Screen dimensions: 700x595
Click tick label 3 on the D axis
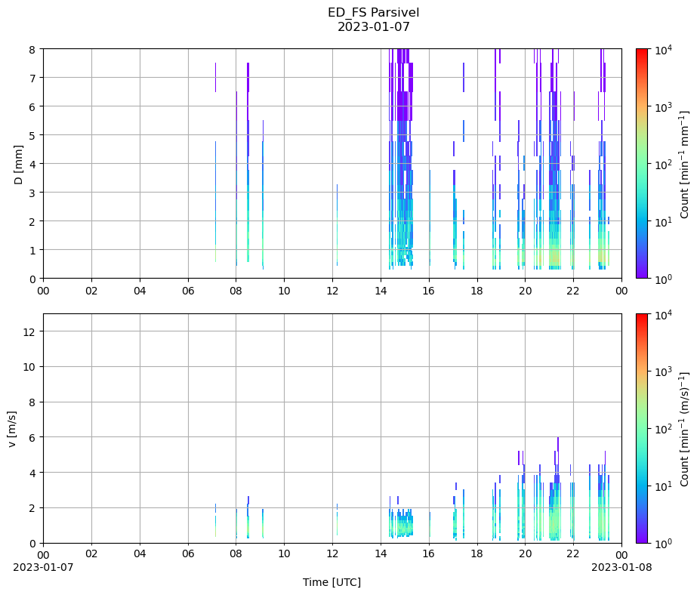pos(32,193)
